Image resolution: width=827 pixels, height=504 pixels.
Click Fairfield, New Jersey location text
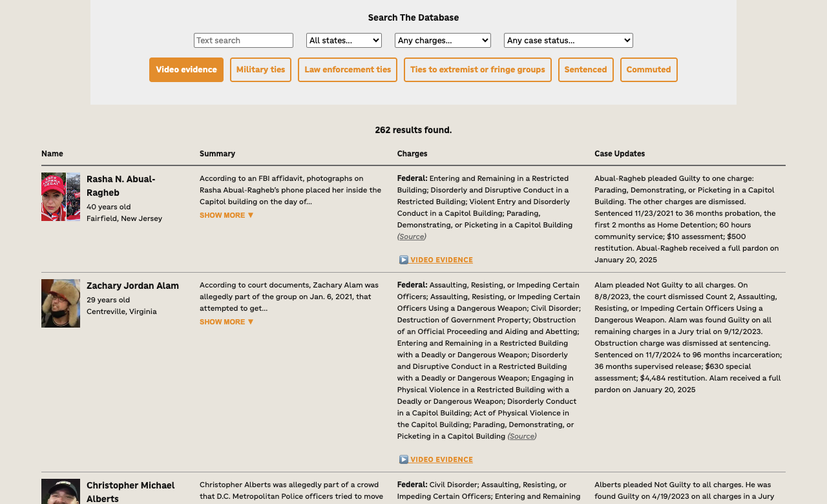(124, 218)
